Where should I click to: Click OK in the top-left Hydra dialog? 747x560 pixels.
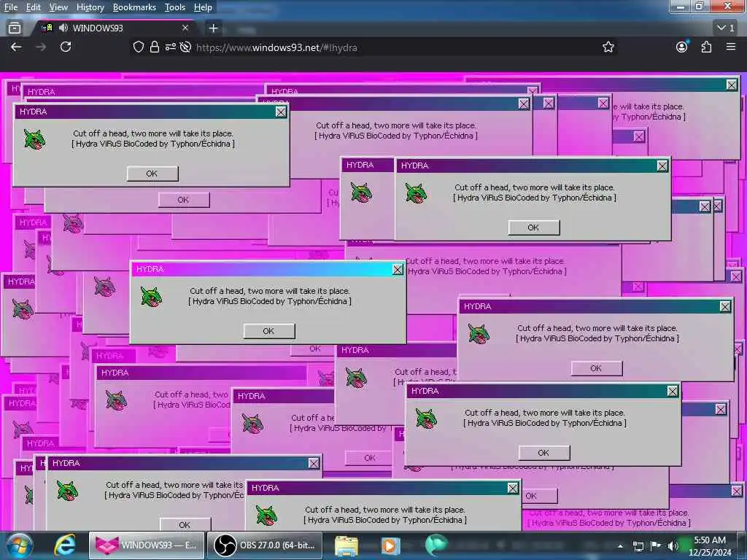click(152, 174)
